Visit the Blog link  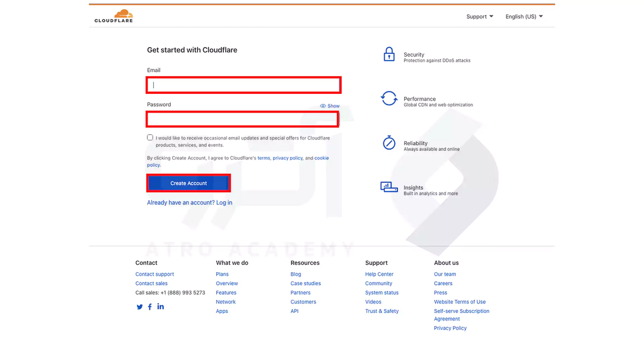(x=296, y=274)
